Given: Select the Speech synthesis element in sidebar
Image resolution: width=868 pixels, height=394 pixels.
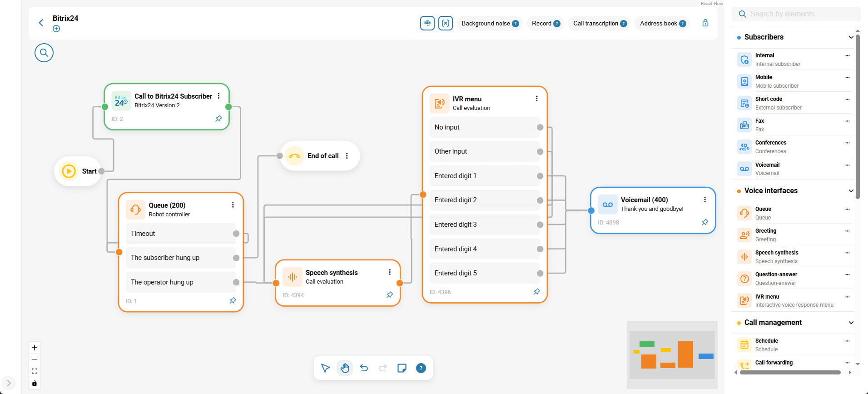Looking at the screenshot, I should tap(776, 257).
